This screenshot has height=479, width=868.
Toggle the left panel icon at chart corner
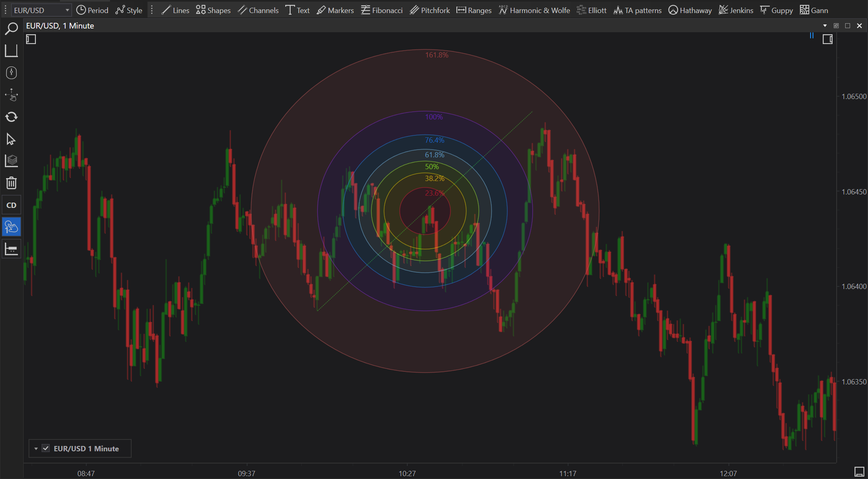click(x=31, y=39)
